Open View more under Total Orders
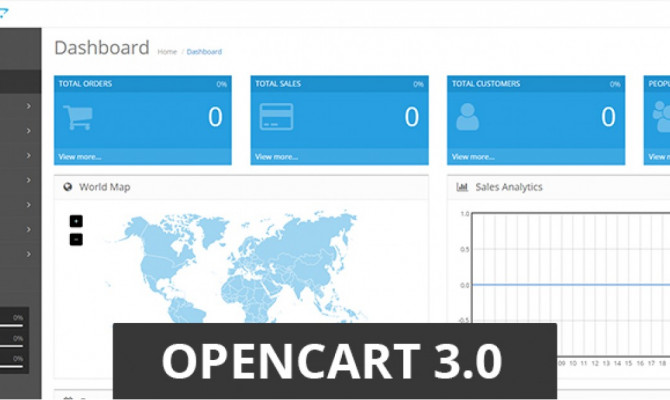The height and width of the screenshot is (400, 670). [79, 157]
